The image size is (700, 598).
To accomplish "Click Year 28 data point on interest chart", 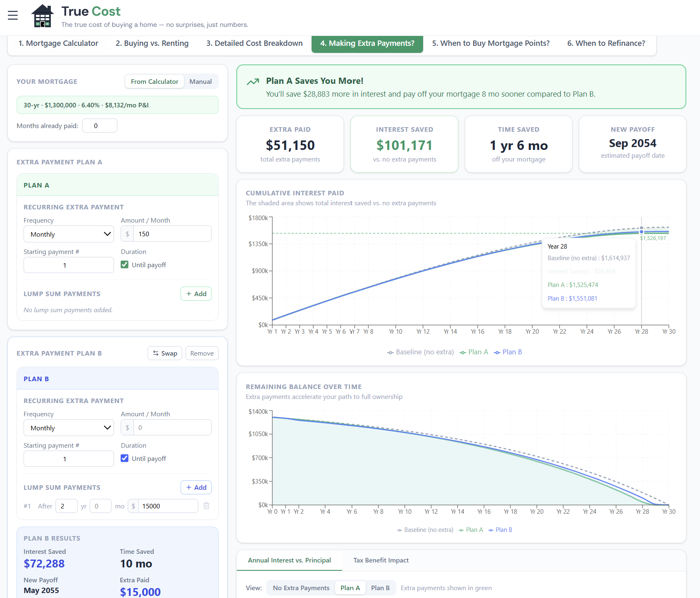I will (x=641, y=232).
